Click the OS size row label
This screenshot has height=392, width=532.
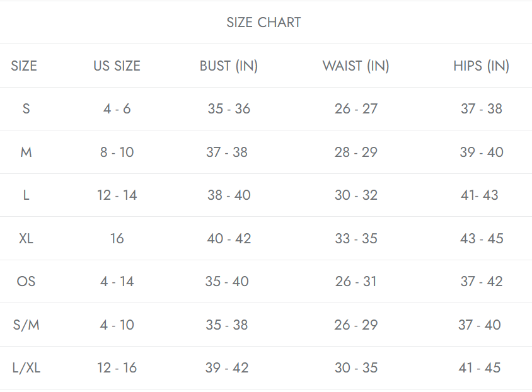tap(26, 281)
